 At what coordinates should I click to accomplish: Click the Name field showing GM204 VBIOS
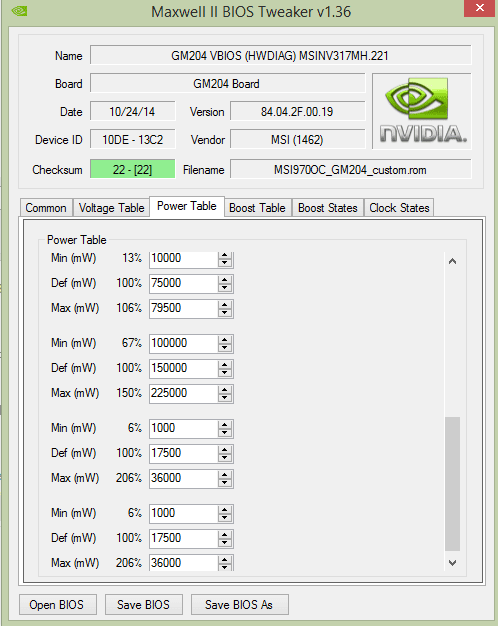click(280, 55)
